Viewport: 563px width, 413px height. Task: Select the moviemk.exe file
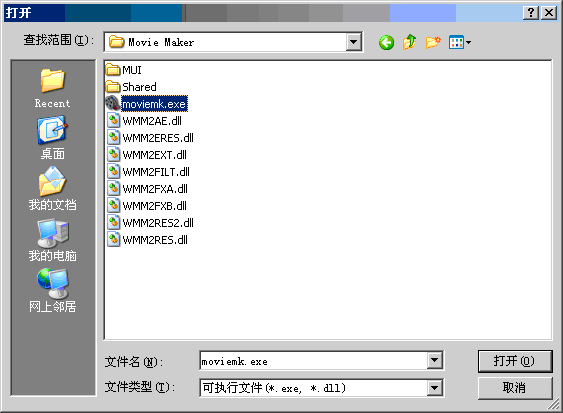coord(146,104)
